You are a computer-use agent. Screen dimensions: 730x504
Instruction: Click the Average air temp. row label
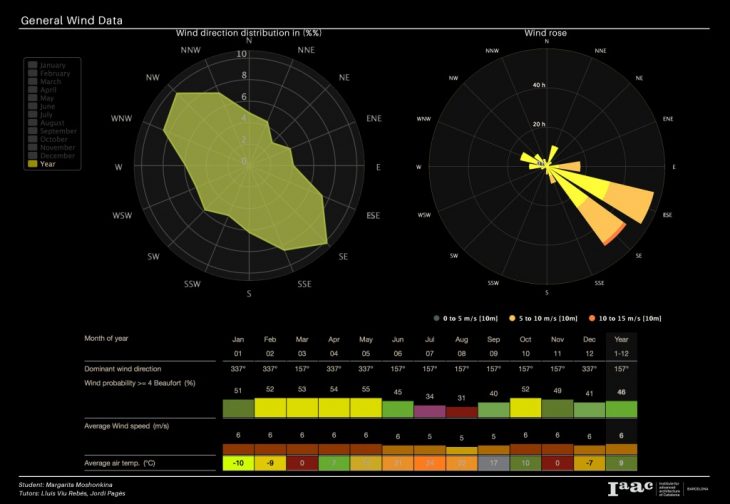(119, 462)
